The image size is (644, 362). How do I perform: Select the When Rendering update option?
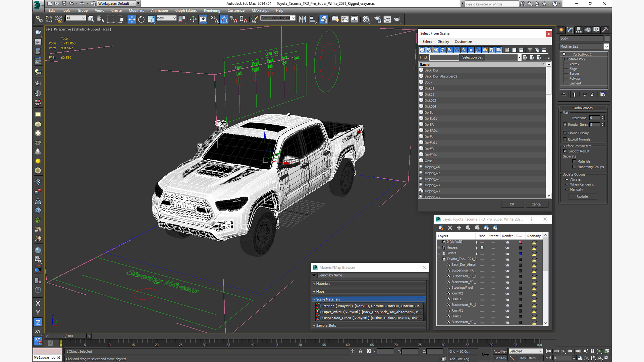[567, 184]
